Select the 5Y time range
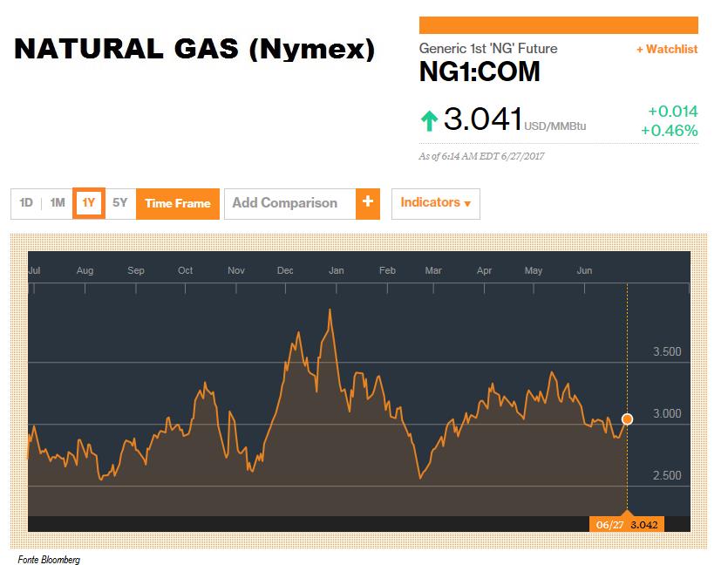The image size is (728, 565). click(x=119, y=203)
